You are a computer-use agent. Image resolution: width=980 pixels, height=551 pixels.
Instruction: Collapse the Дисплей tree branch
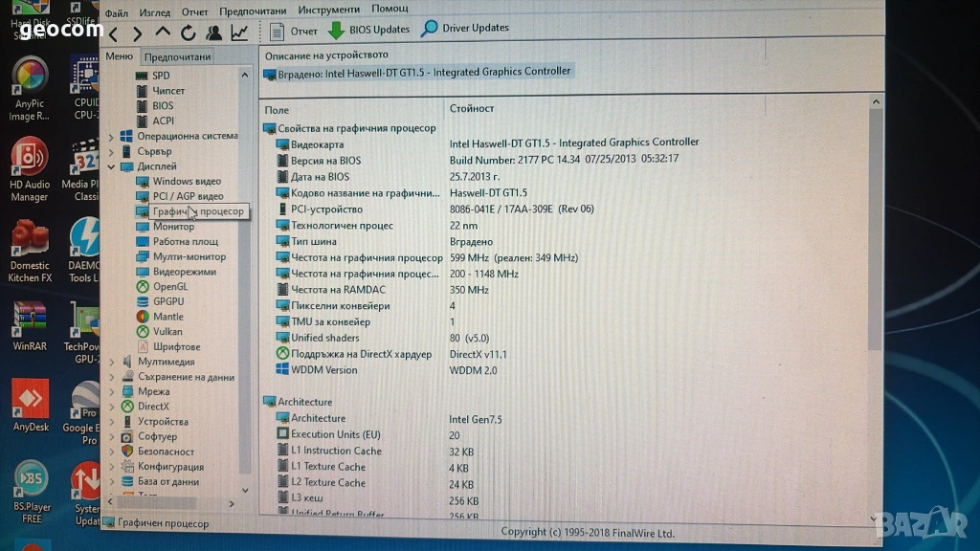(x=112, y=166)
